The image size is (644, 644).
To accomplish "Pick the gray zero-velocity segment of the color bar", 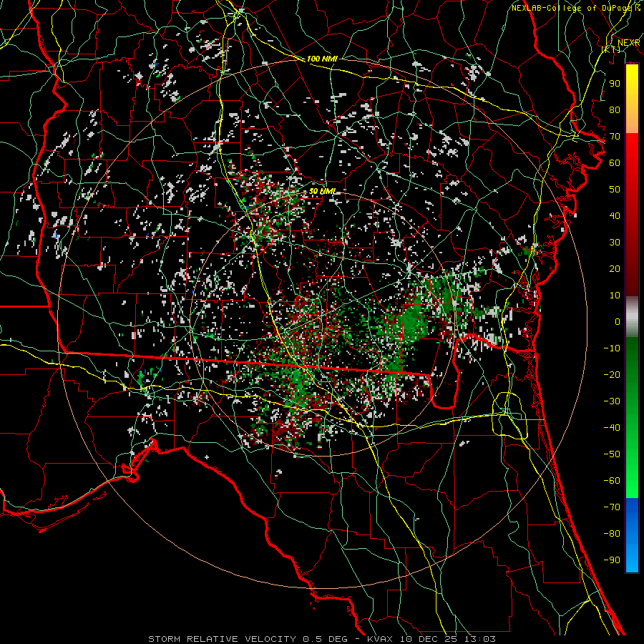I will click(x=632, y=317).
